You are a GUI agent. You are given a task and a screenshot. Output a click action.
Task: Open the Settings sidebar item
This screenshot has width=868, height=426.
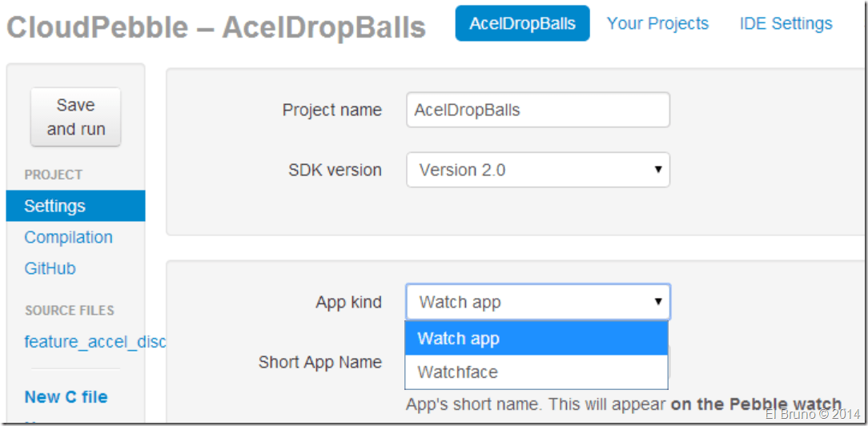click(x=54, y=206)
